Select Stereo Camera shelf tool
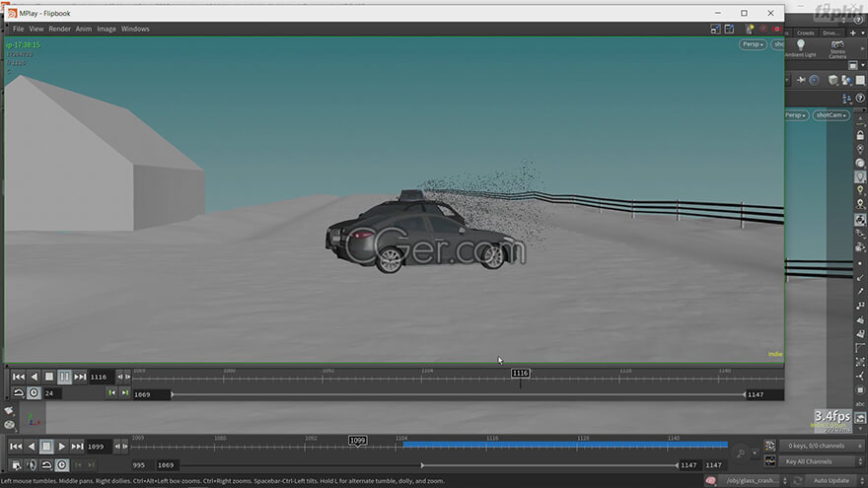Screen dimensions: 868x488 837,48
